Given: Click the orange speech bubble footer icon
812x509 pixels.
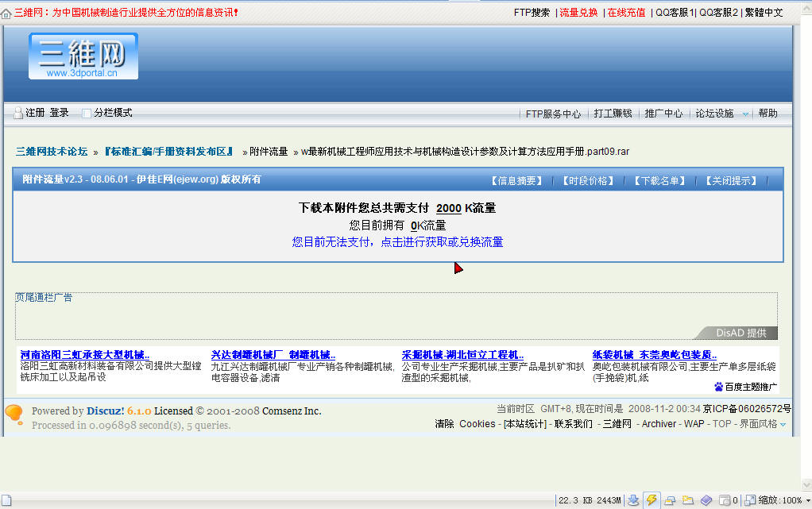Looking at the screenshot, I should tap(14, 415).
